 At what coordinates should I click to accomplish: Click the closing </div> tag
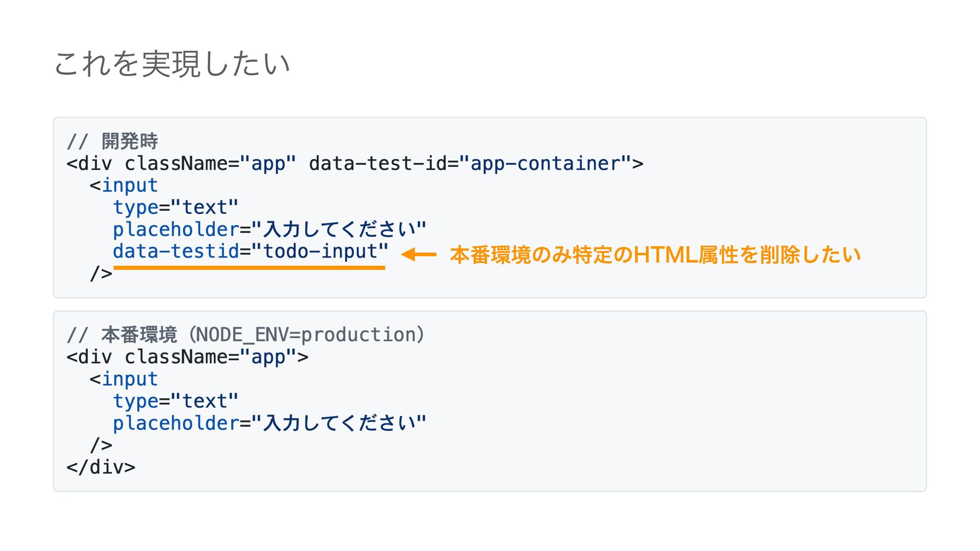coord(101,467)
